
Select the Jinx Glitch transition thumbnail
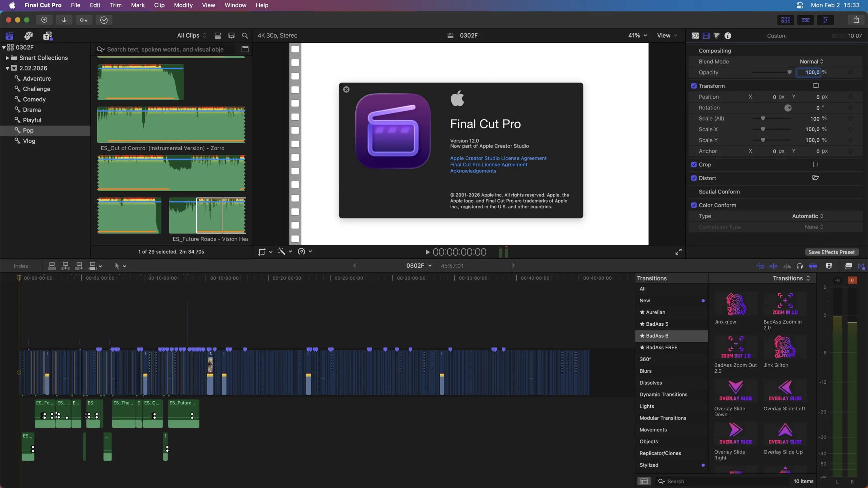tap(785, 346)
